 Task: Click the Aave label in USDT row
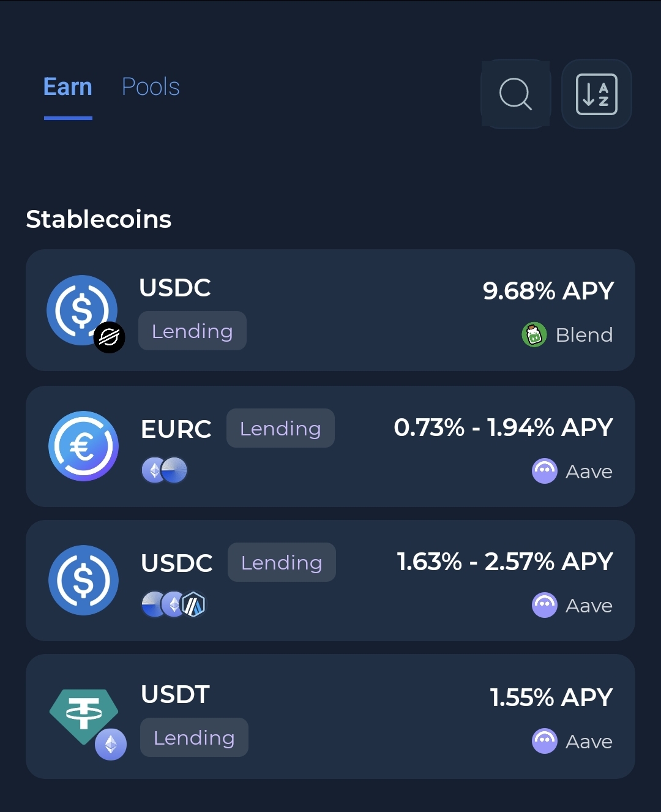click(x=589, y=742)
